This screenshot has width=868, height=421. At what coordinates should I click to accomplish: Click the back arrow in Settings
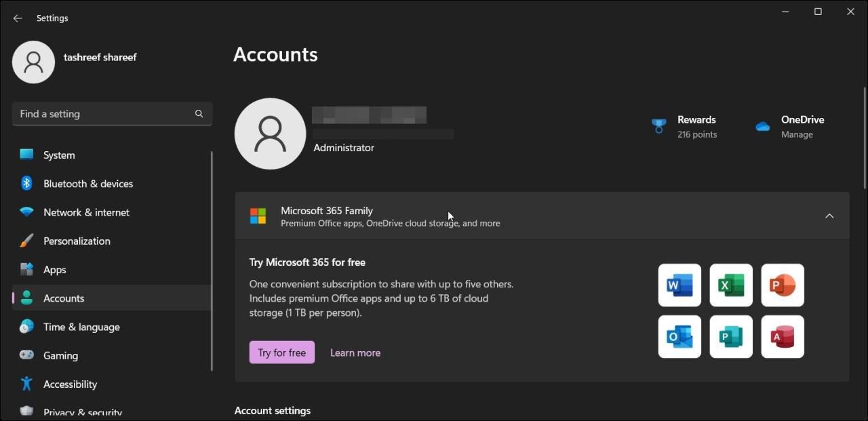(18, 18)
